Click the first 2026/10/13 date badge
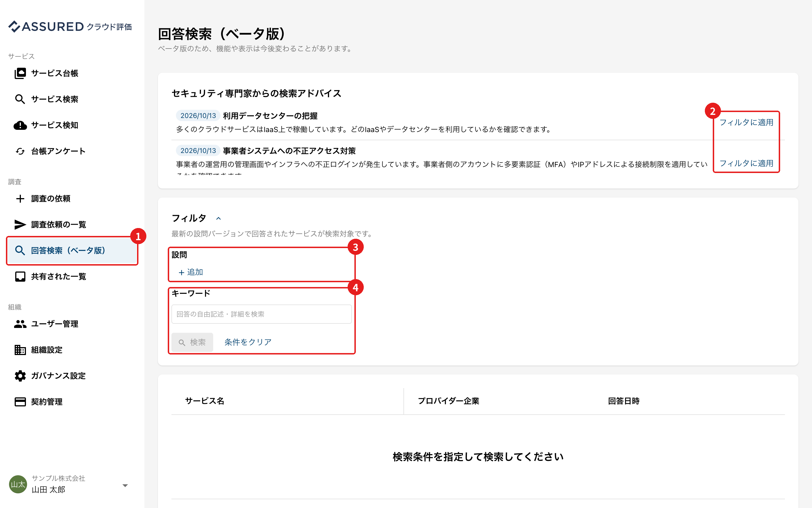812x508 pixels. coord(198,116)
